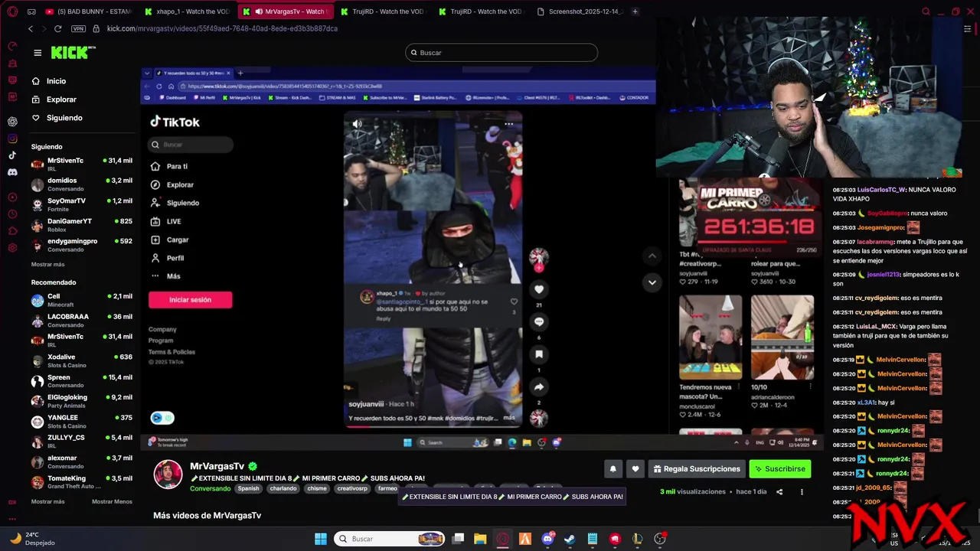Open MrStivenTc in Siguiendo list
This screenshot has width=980, height=551.
[x=81, y=164]
